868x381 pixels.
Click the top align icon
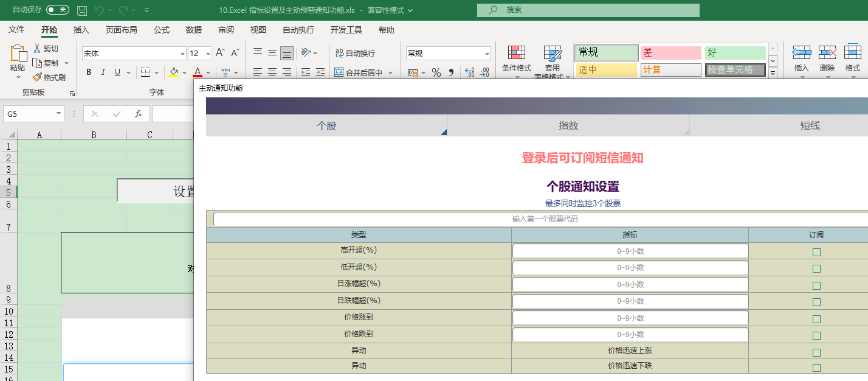(x=258, y=53)
